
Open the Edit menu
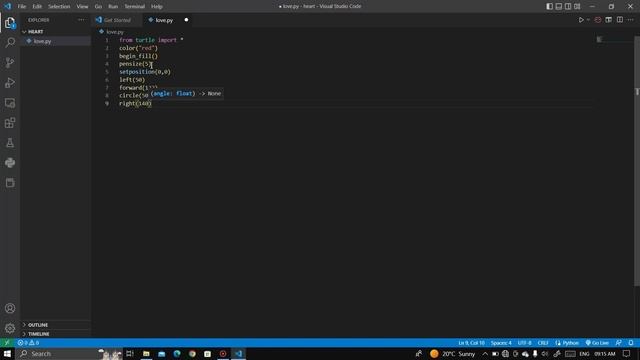(x=37, y=7)
